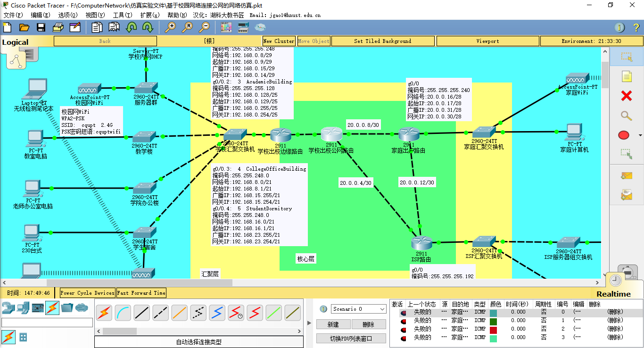
Task: Click the Save floppy disk icon
Action: tap(41, 27)
